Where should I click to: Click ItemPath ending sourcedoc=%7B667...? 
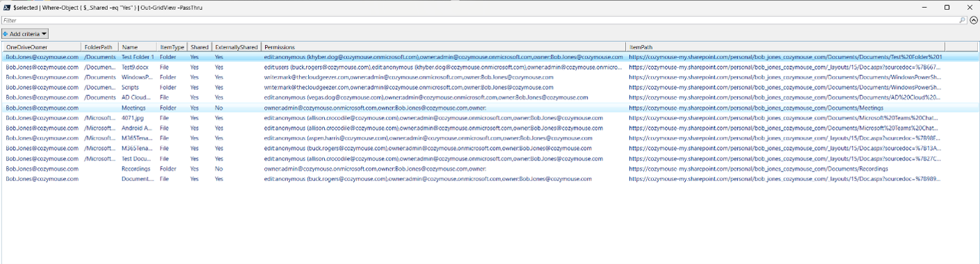coord(785,67)
